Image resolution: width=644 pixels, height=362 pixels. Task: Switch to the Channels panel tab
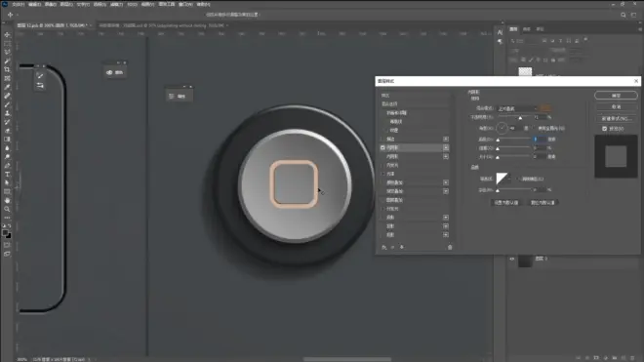[527, 29]
